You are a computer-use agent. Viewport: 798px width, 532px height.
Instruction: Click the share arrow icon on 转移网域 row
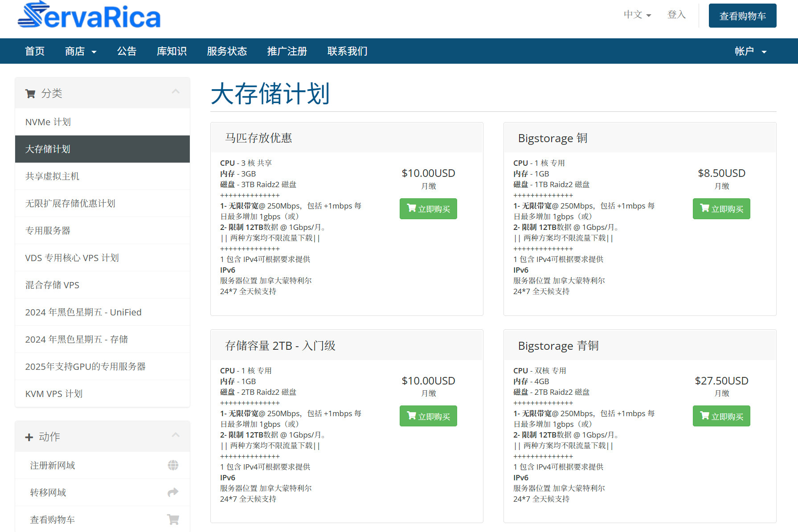tap(173, 492)
